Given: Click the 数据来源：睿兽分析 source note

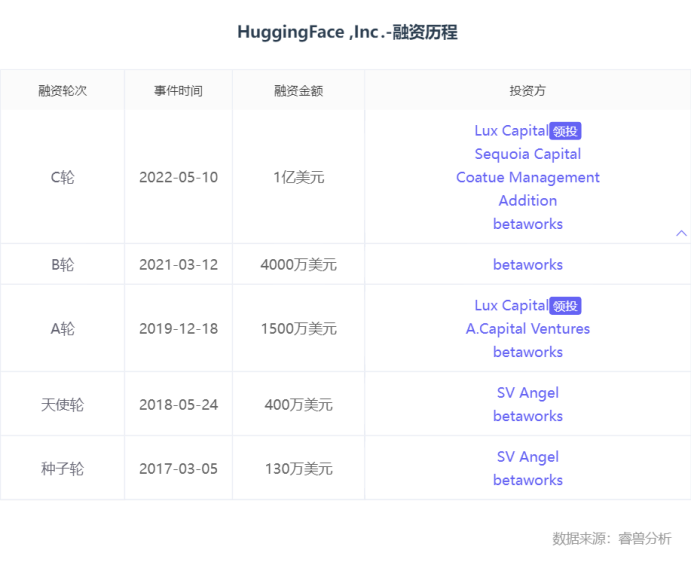Looking at the screenshot, I should (612, 538).
